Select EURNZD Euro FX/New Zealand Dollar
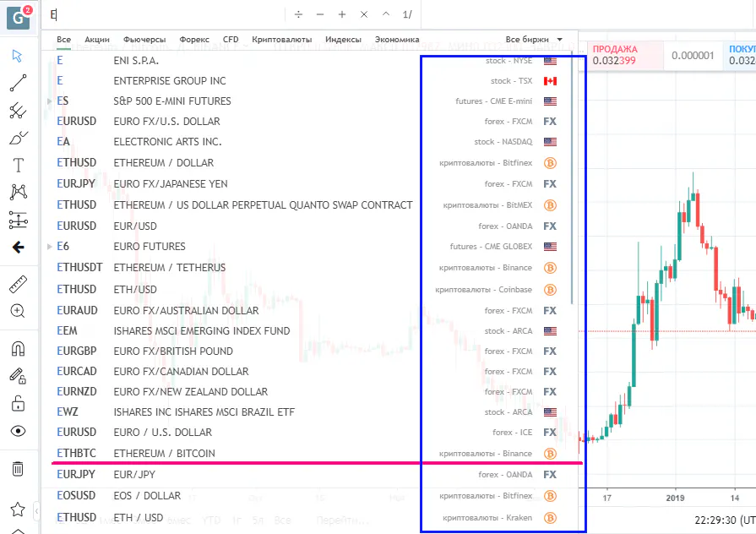This screenshot has width=756, height=534. [309, 392]
